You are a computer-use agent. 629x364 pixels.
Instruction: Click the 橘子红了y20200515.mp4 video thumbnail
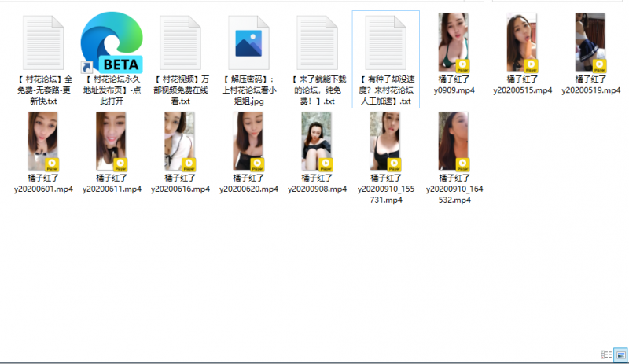point(522,42)
